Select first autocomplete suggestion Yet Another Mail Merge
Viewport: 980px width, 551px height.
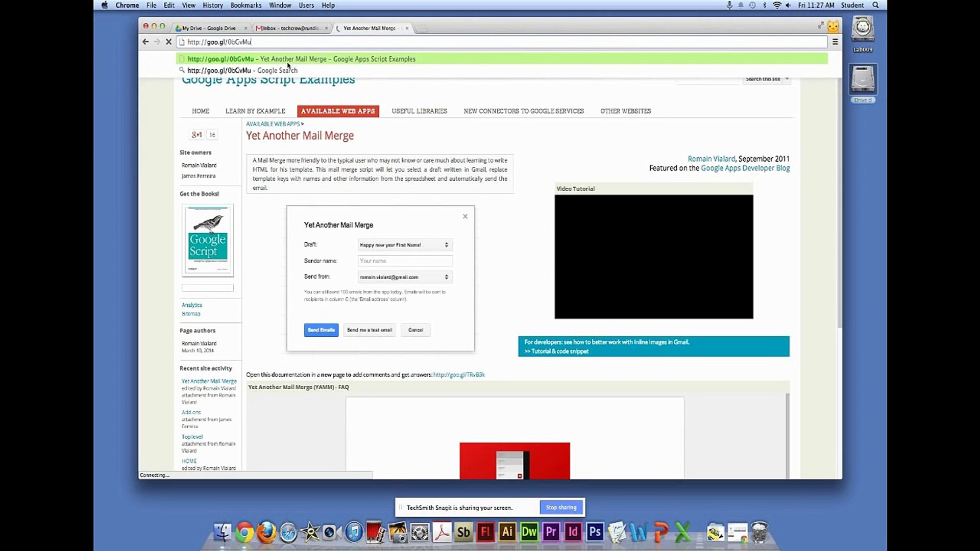click(502, 59)
